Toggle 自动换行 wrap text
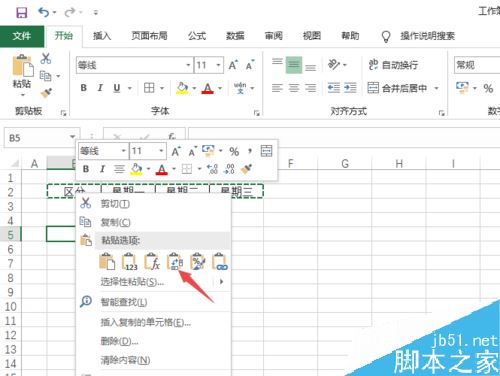The image size is (500, 376). point(393,65)
